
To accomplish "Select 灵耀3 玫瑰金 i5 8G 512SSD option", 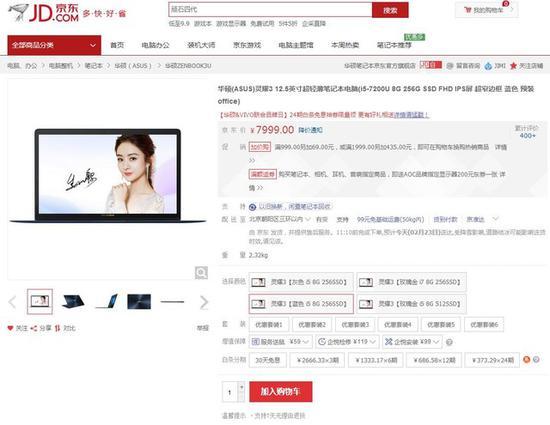I will click(x=411, y=304).
